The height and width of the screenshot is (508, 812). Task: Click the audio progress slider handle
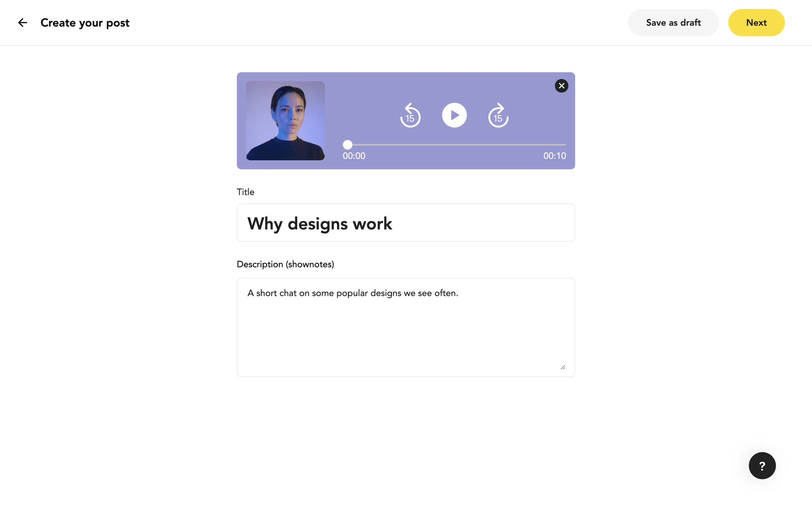[x=348, y=145]
